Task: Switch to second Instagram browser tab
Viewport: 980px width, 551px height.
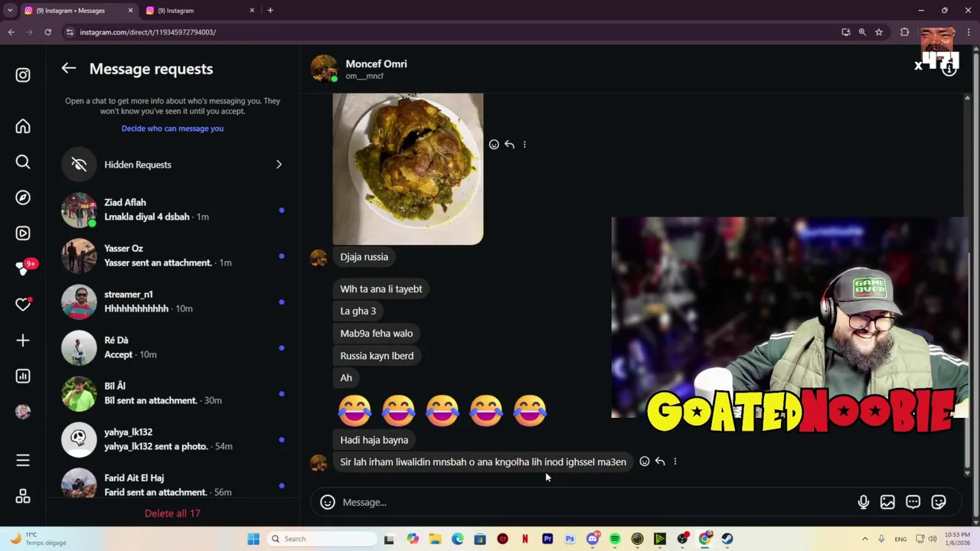Action: pyautogui.click(x=199, y=11)
